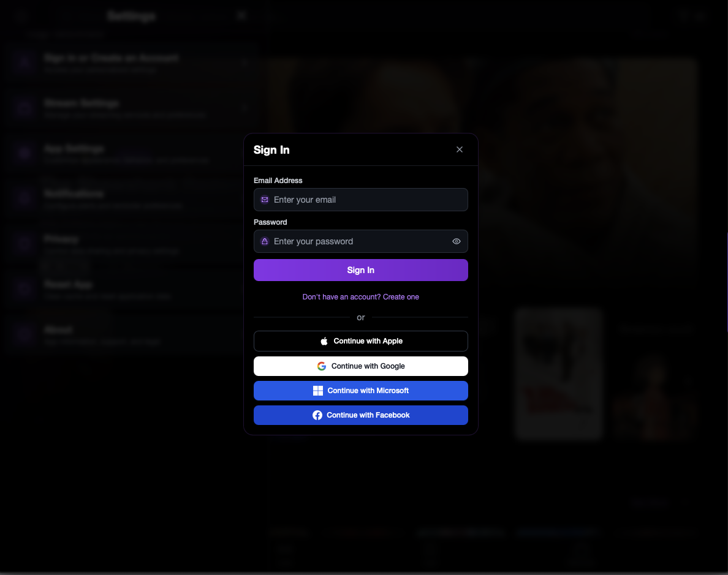728x575 pixels.
Task: Click the Facebook logo icon
Action: (x=317, y=415)
